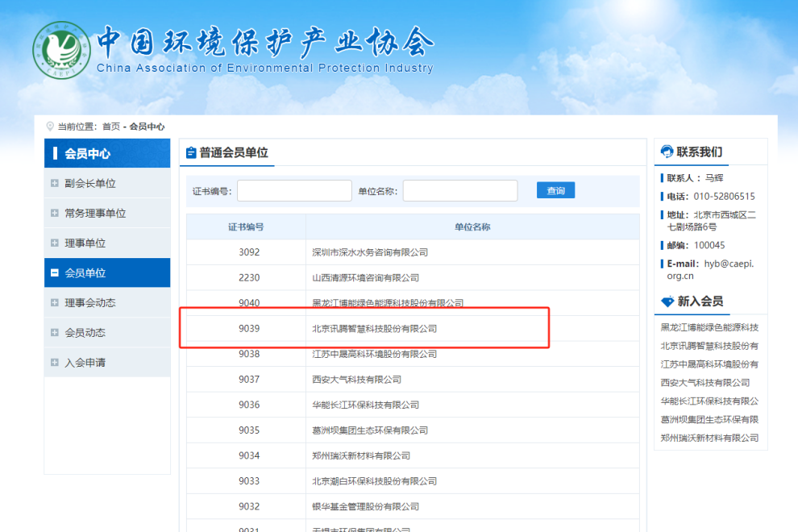Click certificate number 9036
Viewport: 798px width, 532px height.
pos(249,405)
